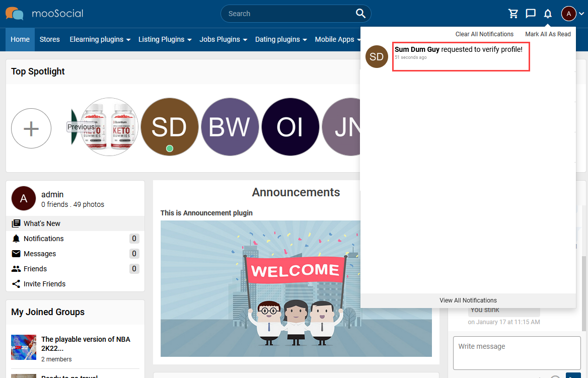Open Notifications in the sidebar
The width and height of the screenshot is (588, 378).
point(75,239)
